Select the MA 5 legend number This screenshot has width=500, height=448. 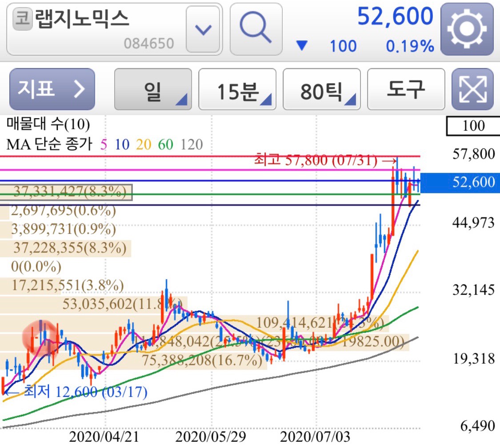click(104, 145)
